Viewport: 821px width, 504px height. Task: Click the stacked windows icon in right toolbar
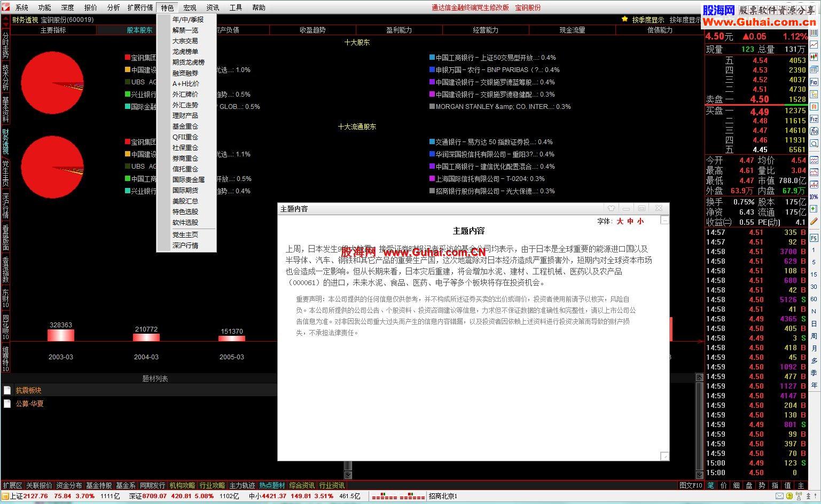coord(814,69)
